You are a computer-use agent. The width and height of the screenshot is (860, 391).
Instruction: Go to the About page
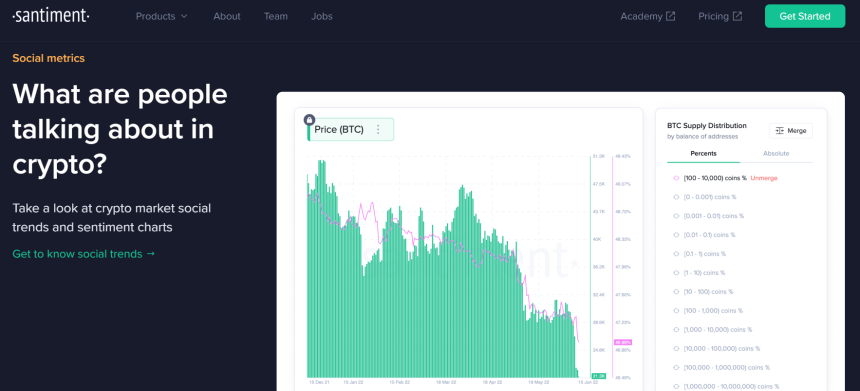(x=227, y=16)
